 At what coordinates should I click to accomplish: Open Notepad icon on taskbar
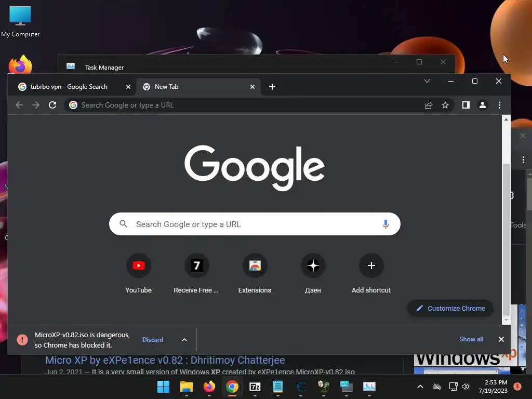[x=278, y=387]
